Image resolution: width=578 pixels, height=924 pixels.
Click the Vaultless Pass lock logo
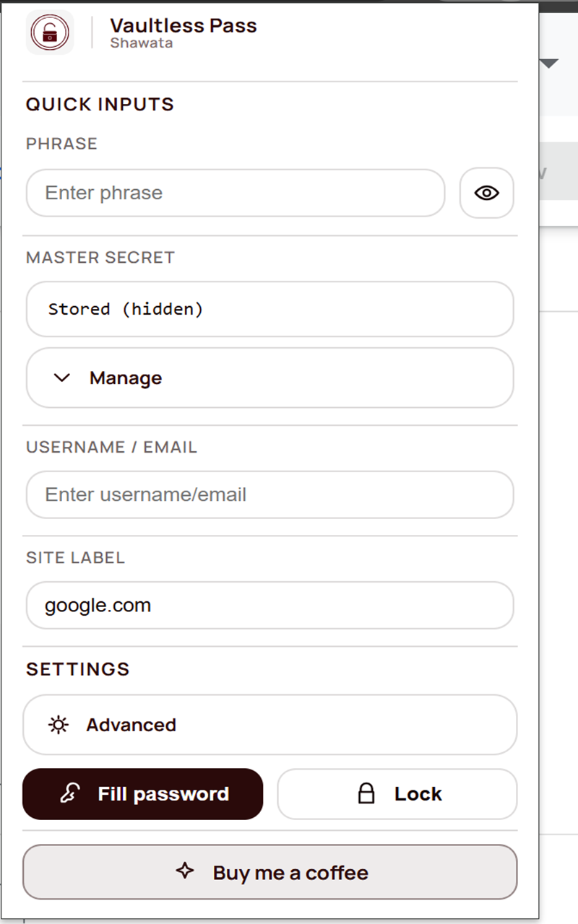[49, 32]
